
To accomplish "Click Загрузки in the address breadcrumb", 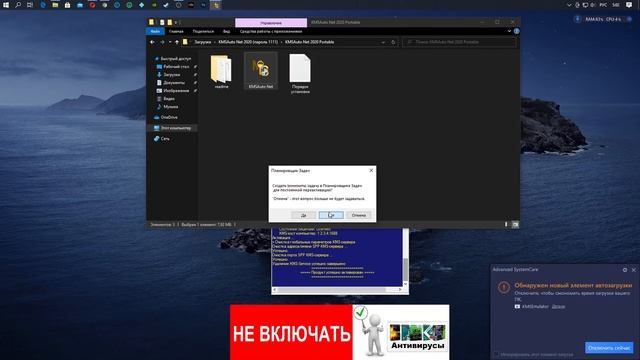I will (202, 42).
